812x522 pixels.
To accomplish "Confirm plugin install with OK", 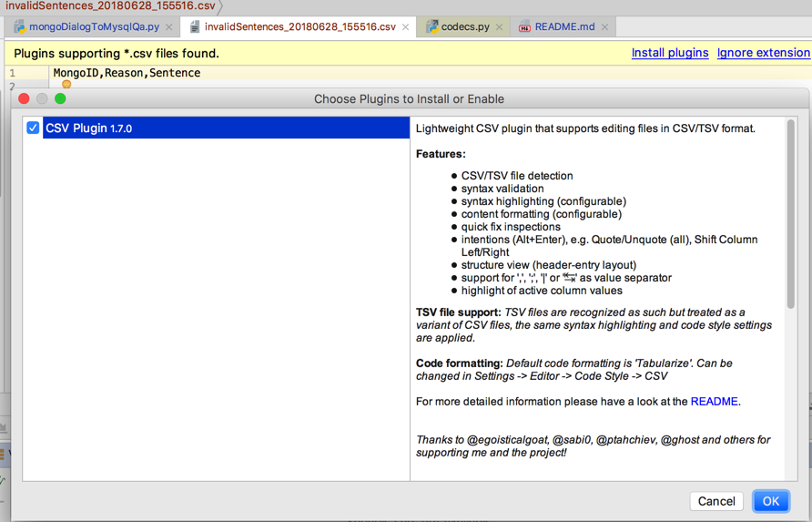I will coord(770,501).
